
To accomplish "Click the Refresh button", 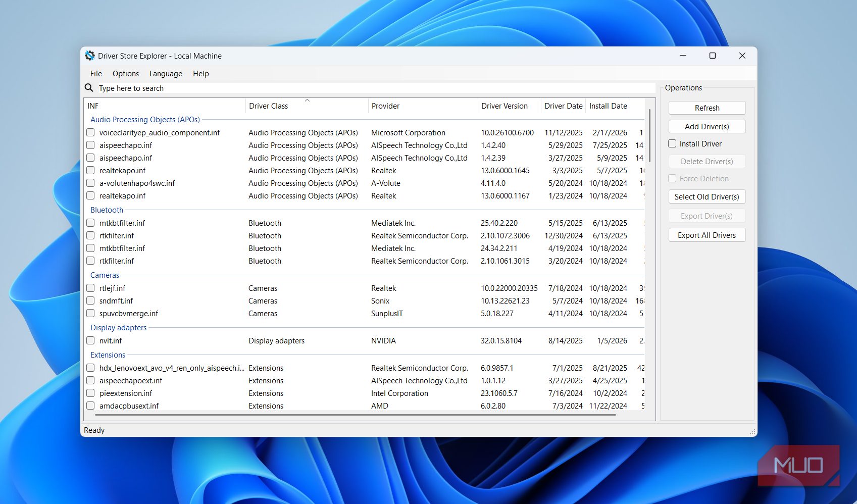I will pos(707,108).
